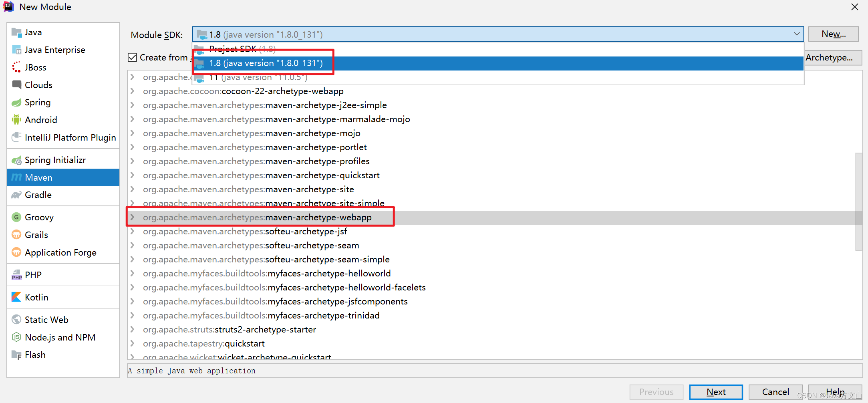Expand the softeu-archetype-jsf node
868x403 pixels.
(133, 232)
